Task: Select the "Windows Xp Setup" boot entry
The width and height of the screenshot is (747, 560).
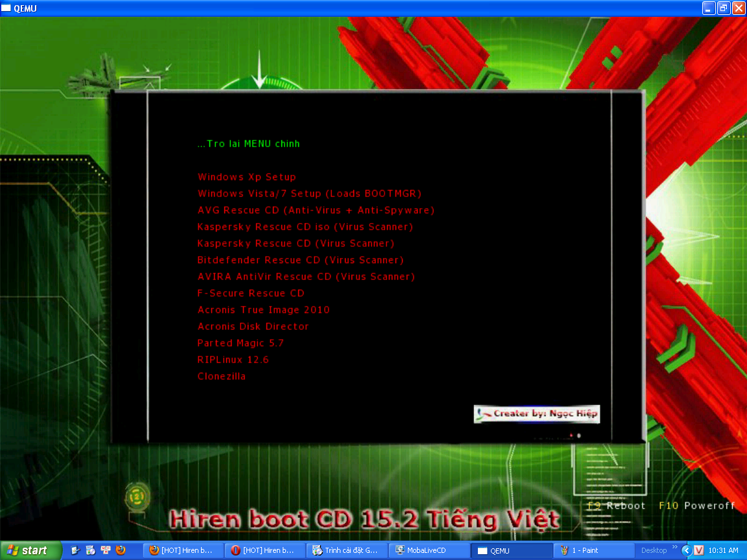Action: coord(246,176)
